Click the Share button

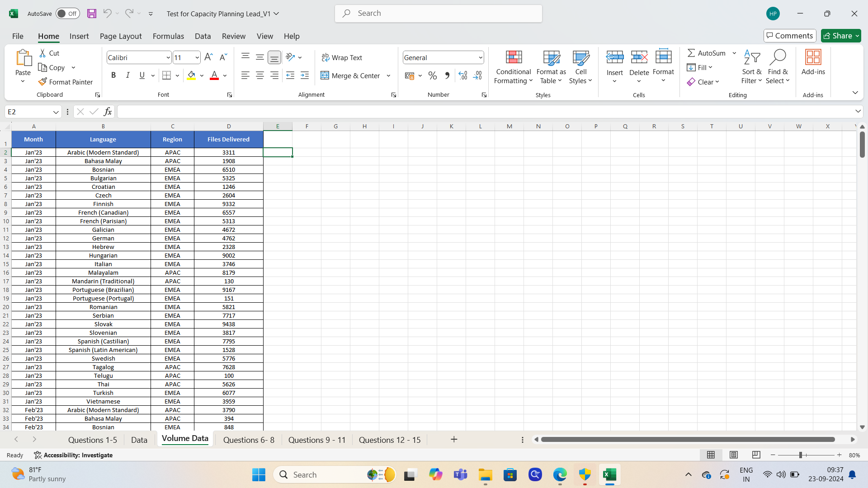(840, 36)
